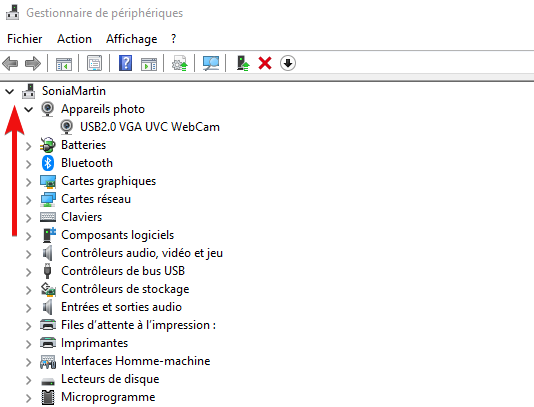The image size is (534, 407).
Task: Click the Interfaces Homme-machine icon
Action: [x=48, y=361]
